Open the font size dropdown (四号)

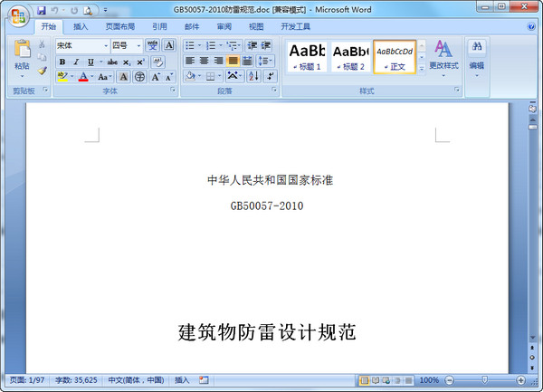click(138, 45)
